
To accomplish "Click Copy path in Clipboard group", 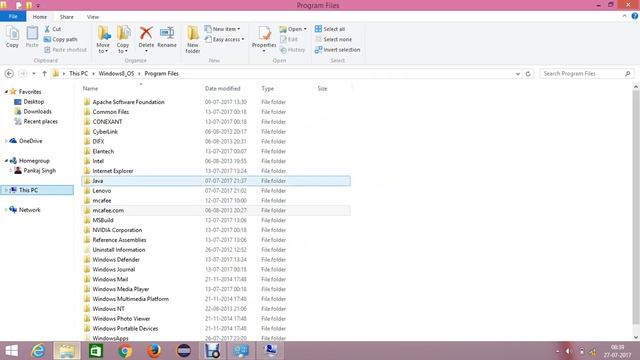I will [60, 40].
